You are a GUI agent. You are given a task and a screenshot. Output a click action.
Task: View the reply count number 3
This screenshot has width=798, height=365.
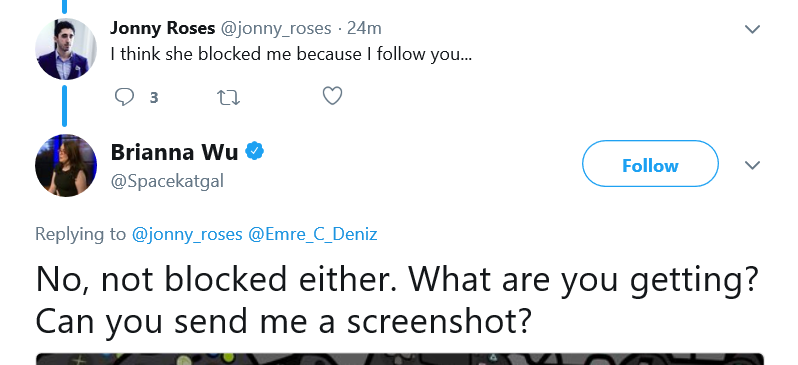[154, 98]
